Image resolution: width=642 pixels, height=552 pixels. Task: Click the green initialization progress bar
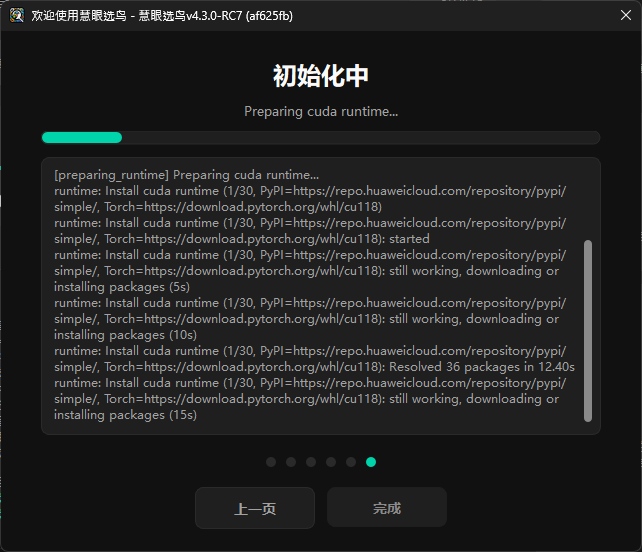pos(321,138)
